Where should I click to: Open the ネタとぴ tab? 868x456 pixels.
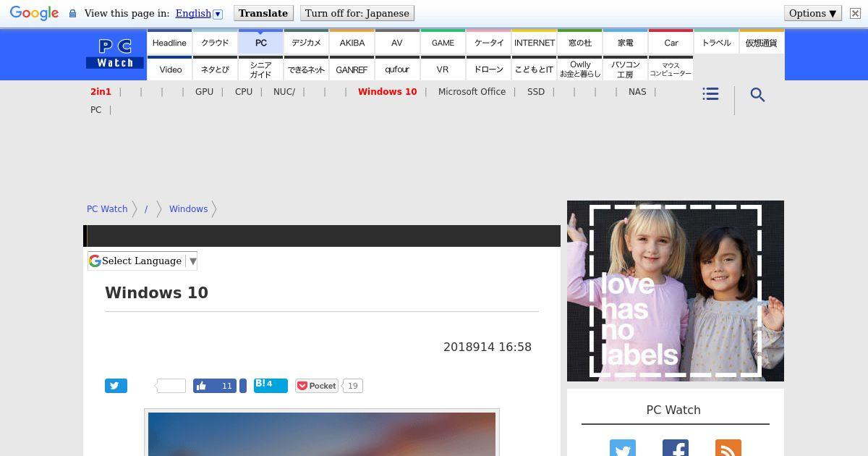[x=215, y=69]
